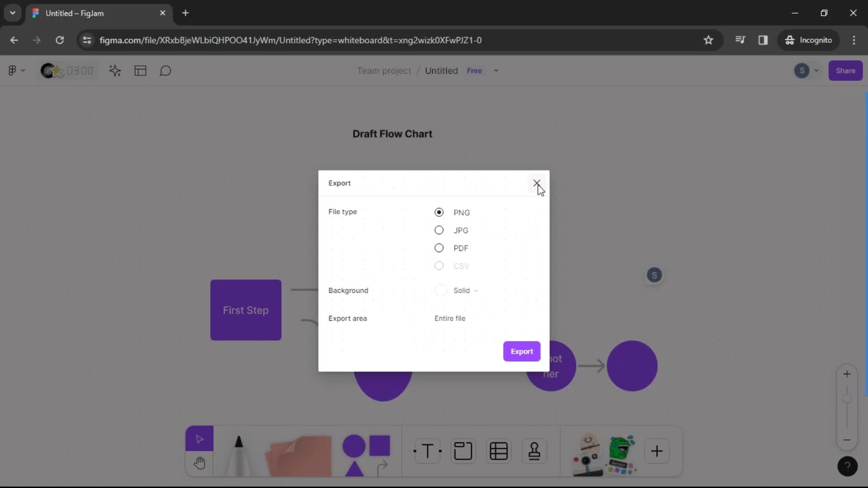The height and width of the screenshot is (488, 868).
Task: Share the FigJam board
Action: 845,70
